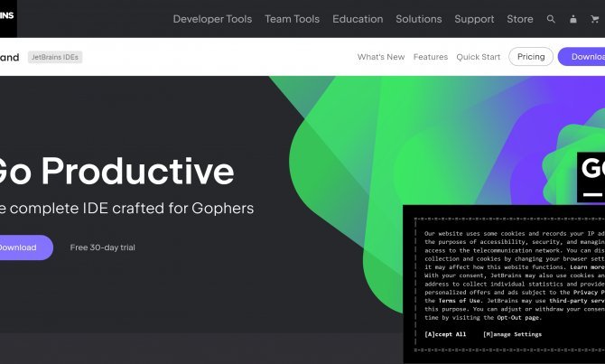Screen dimensions: 605x364
Task: Open the Support menu
Action: tap(474, 19)
